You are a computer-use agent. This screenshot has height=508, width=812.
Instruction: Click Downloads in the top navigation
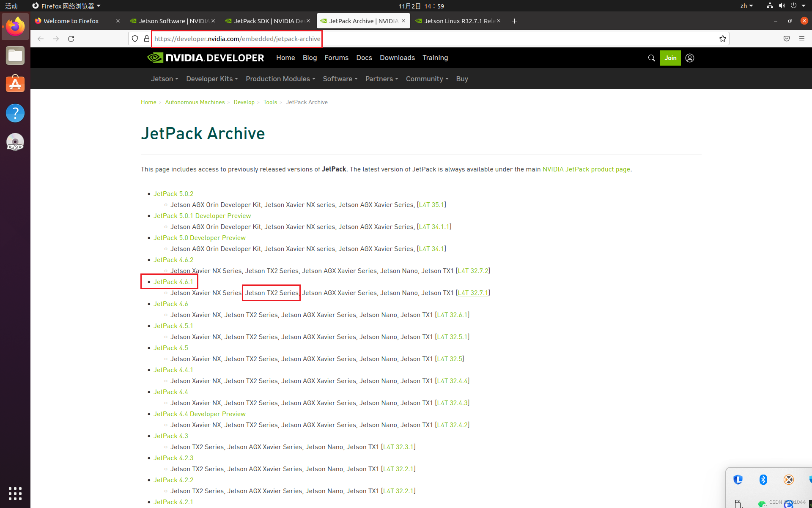tap(397, 58)
